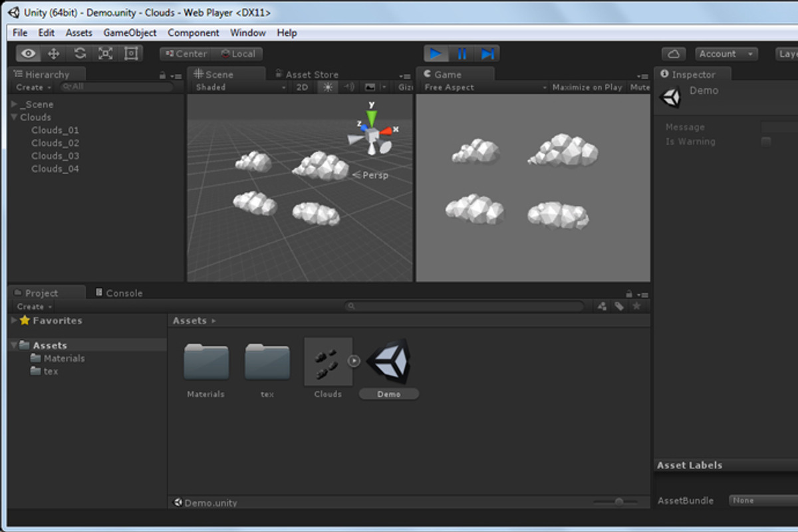Select the Move tool

click(x=54, y=54)
